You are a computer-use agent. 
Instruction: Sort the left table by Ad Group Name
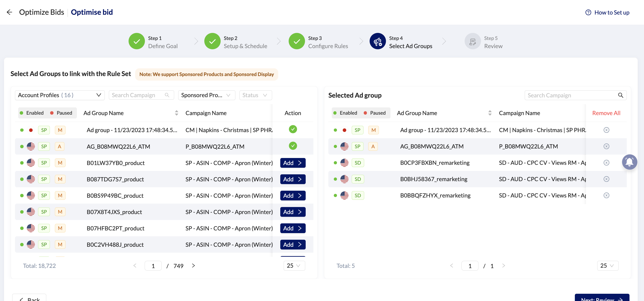point(176,113)
